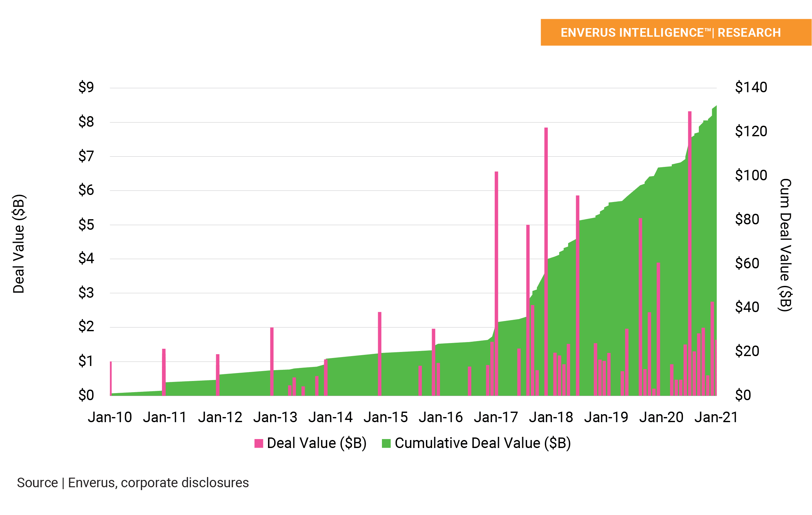Click the $9 left axis tick label
This screenshot has height=515, width=812.
click(86, 87)
